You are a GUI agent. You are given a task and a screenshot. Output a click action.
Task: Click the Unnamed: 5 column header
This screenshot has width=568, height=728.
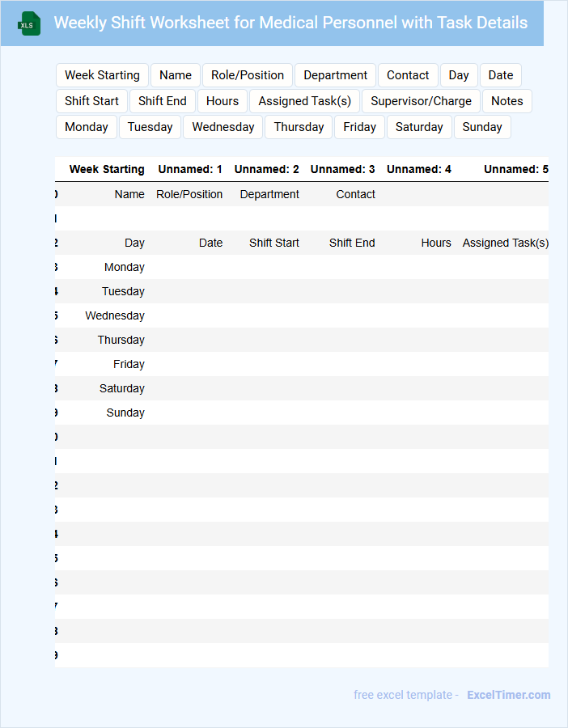click(516, 170)
